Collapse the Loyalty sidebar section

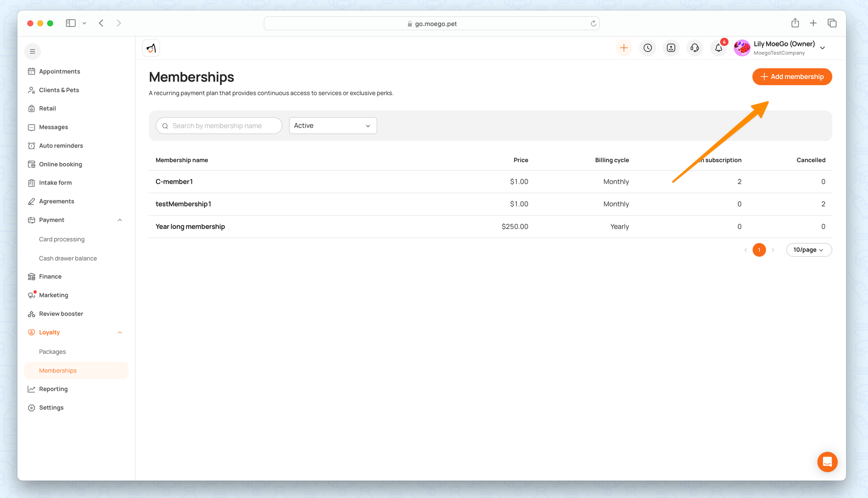tap(120, 333)
